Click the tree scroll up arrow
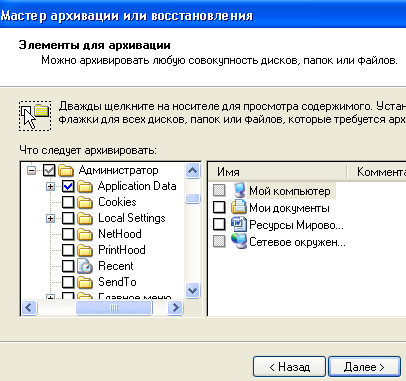 [193, 171]
